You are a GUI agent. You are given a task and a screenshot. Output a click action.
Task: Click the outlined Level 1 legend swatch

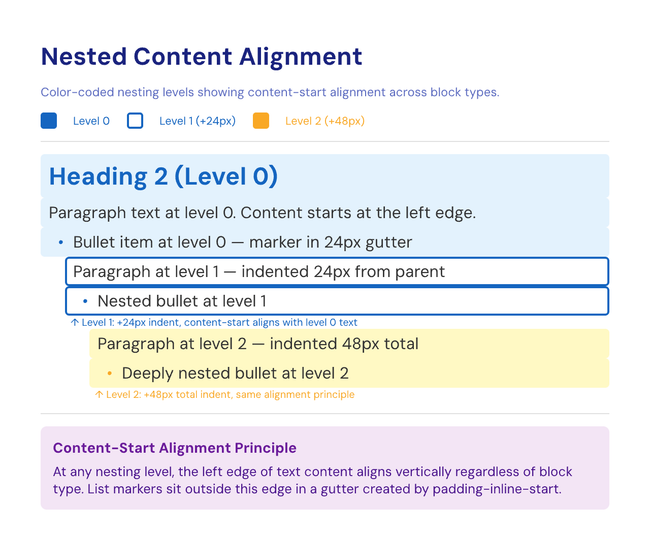point(136,121)
